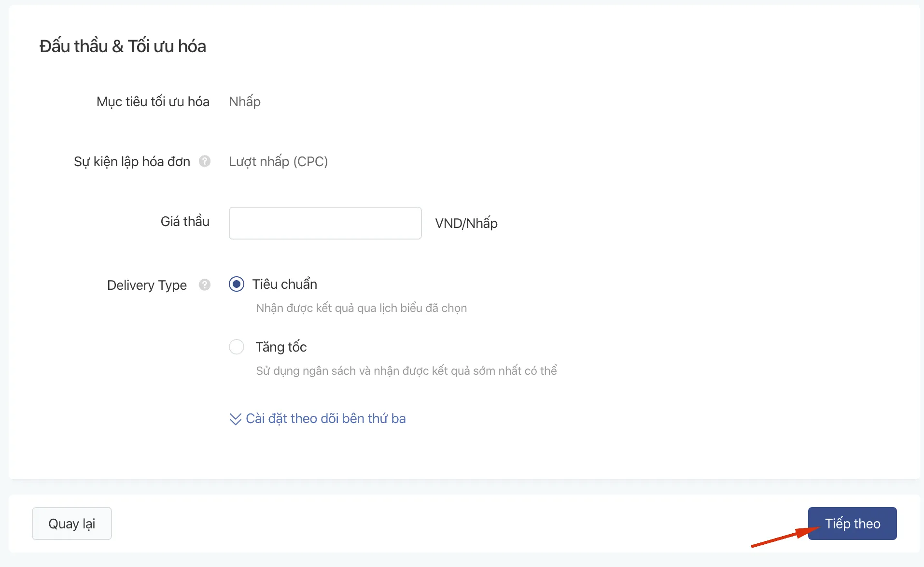Click description under Tăng tốc about ngân sách

point(406,371)
